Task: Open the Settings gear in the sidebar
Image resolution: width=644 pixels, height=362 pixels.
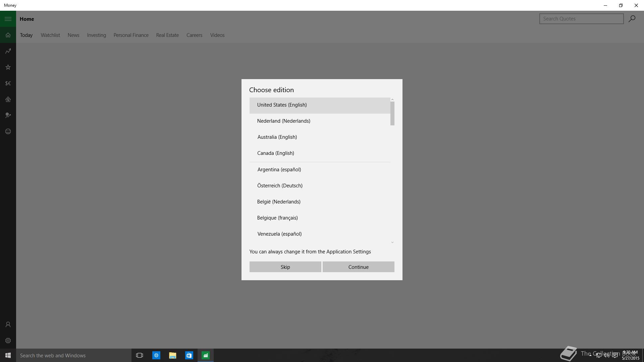Action: click(8, 341)
